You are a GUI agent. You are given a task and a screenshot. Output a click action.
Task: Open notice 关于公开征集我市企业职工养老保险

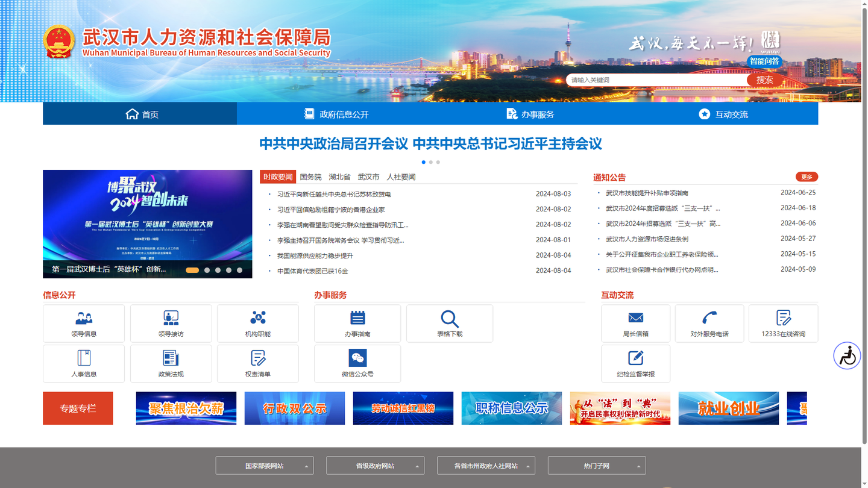click(x=662, y=254)
